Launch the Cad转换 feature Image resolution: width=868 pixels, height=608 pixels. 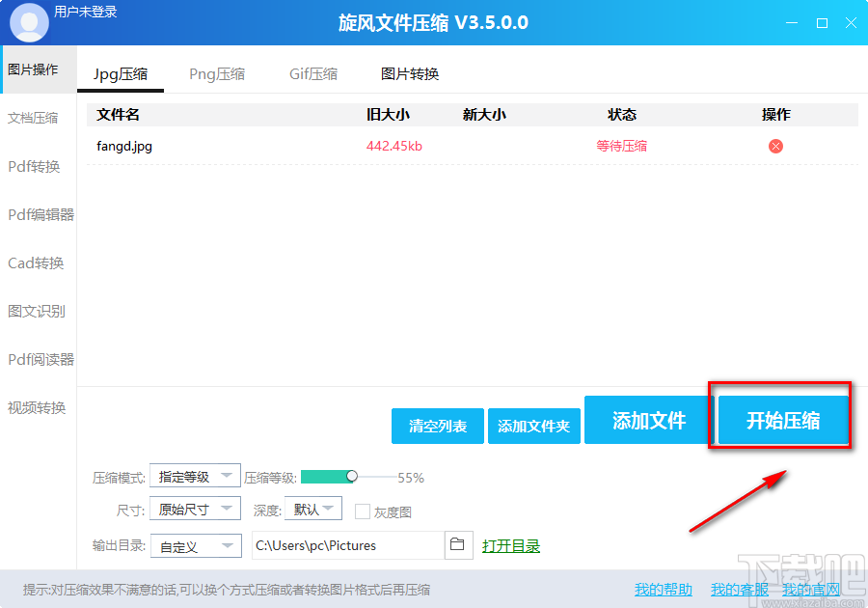click(x=37, y=263)
